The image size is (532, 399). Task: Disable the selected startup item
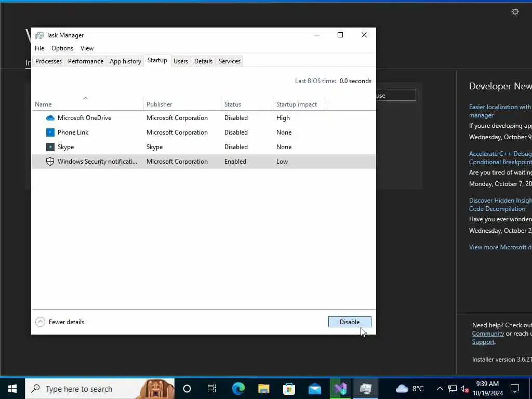(x=350, y=322)
